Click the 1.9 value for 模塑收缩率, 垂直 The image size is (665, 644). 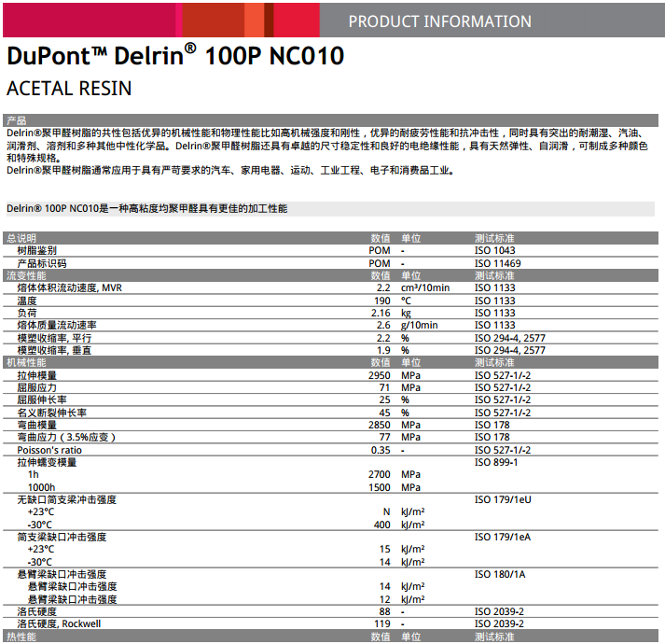tap(383, 350)
